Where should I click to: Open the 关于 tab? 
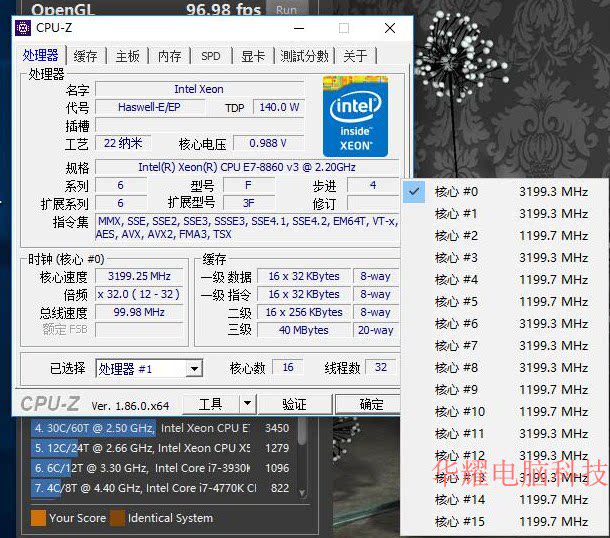[355, 56]
